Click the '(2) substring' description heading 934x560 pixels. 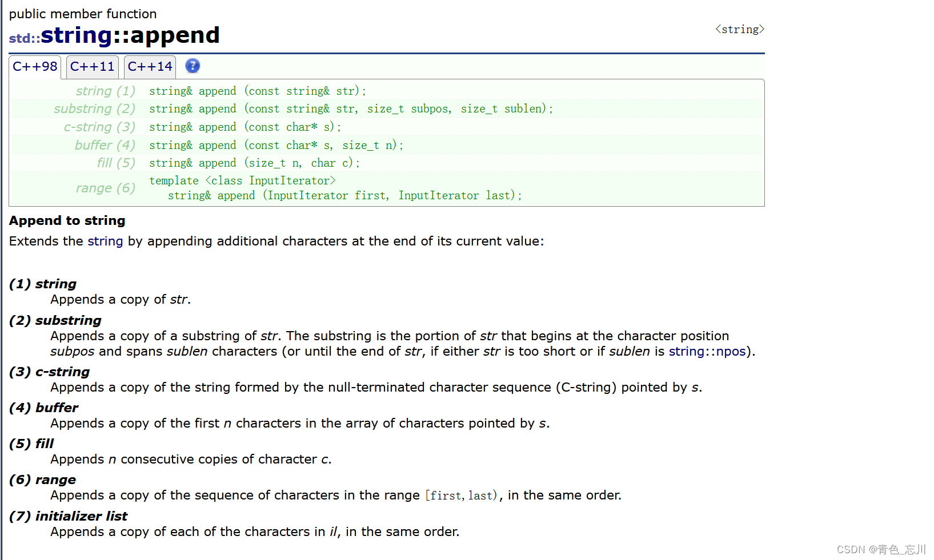(55, 320)
